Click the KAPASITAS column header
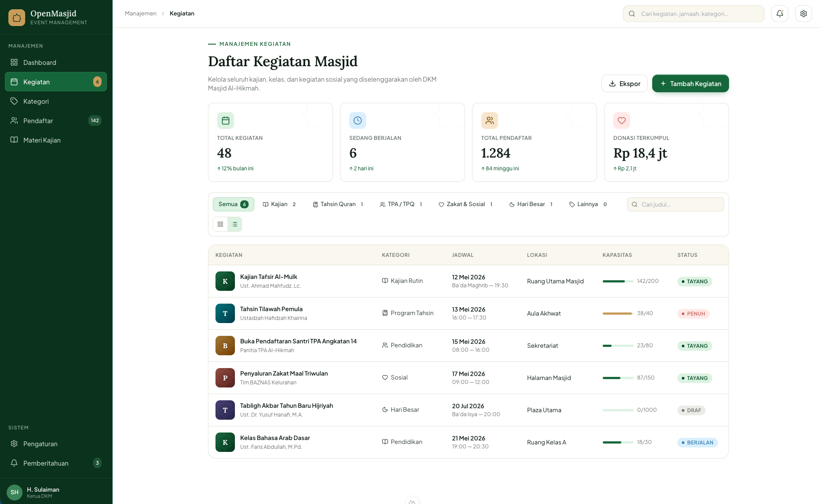Screen dimensions: 820x504 pos(617,255)
